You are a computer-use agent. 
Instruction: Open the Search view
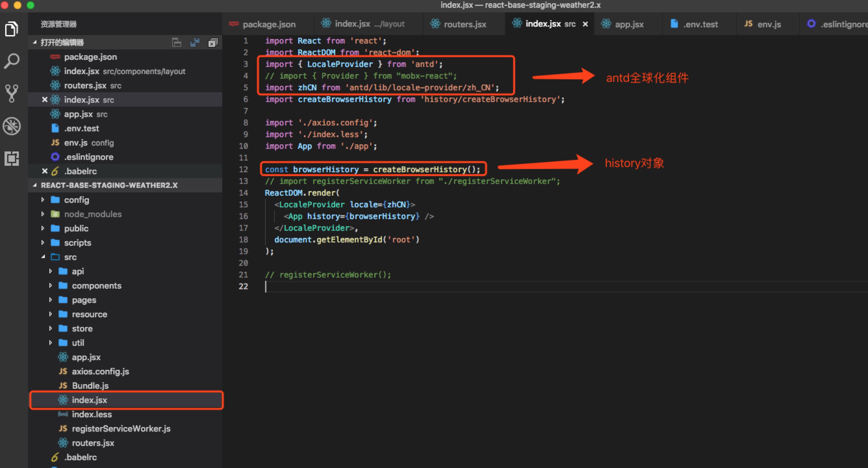click(12, 61)
